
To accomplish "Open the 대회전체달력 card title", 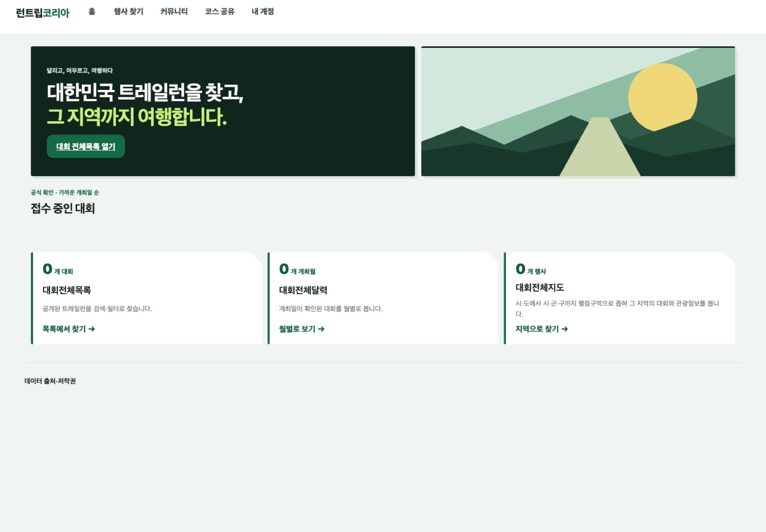I will click(x=303, y=290).
